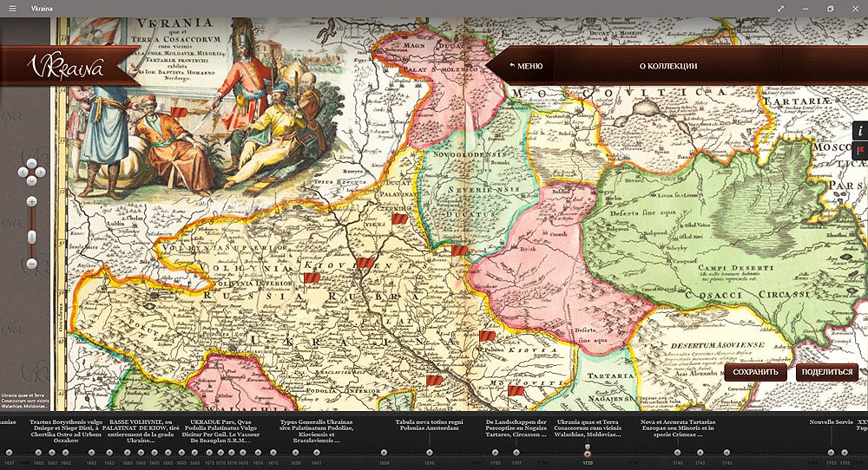Pan the map down with the arrow
The width and height of the screenshot is (868, 470).
pyautogui.click(x=31, y=181)
